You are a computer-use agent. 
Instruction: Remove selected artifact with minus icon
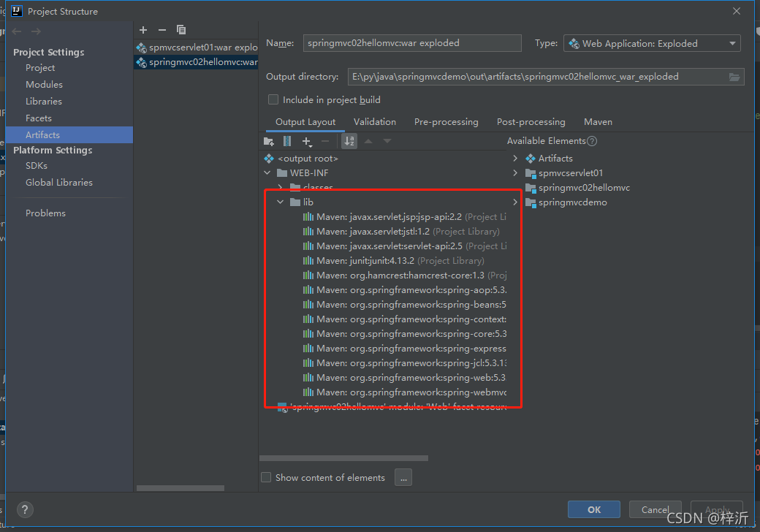[x=162, y=30]
